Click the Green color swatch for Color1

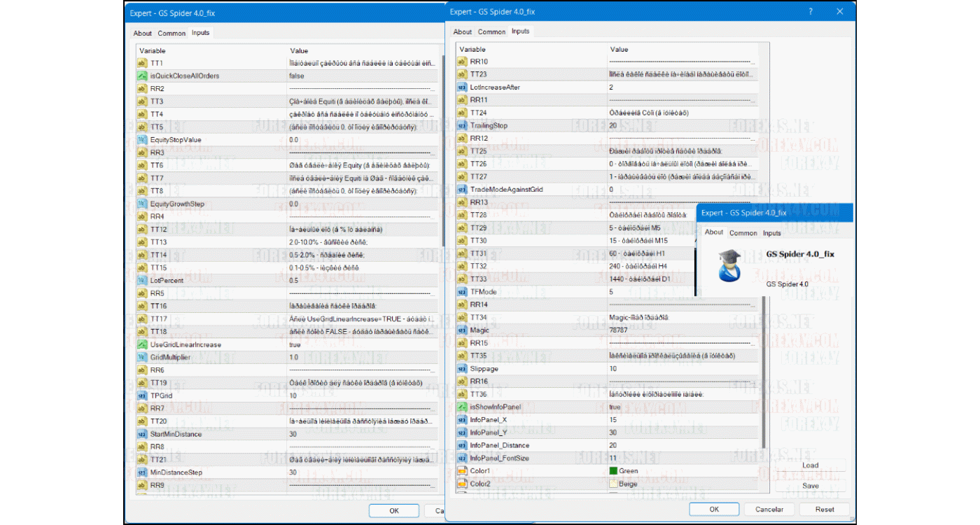pyautogui.click(x=614, y=471)
